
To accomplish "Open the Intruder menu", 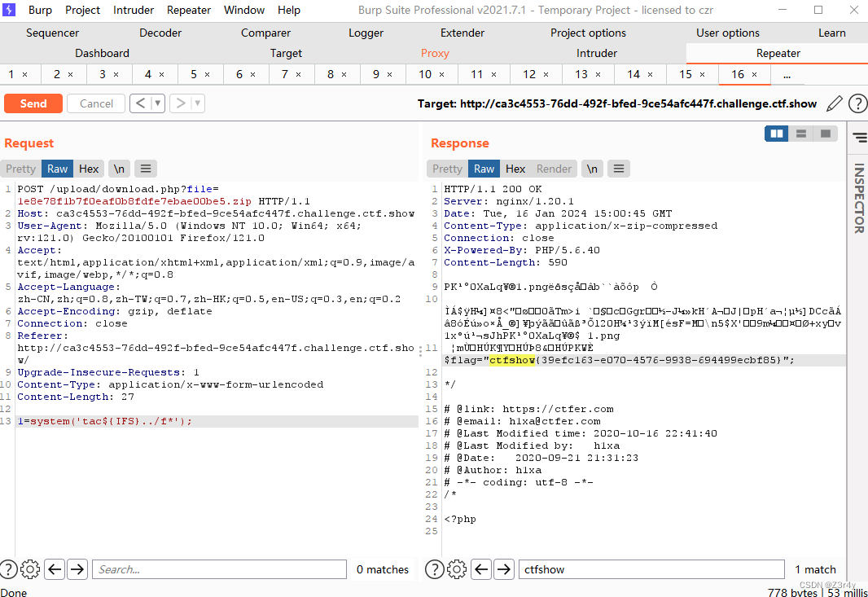I will pyautogui.click(x=134, y=10).
